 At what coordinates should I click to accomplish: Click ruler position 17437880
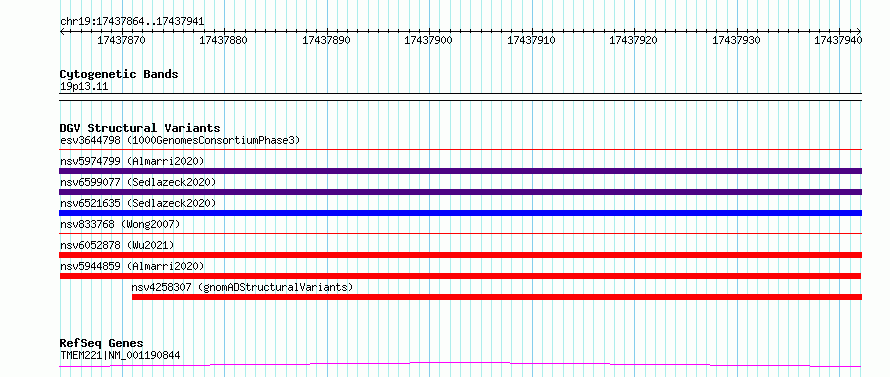224,40
